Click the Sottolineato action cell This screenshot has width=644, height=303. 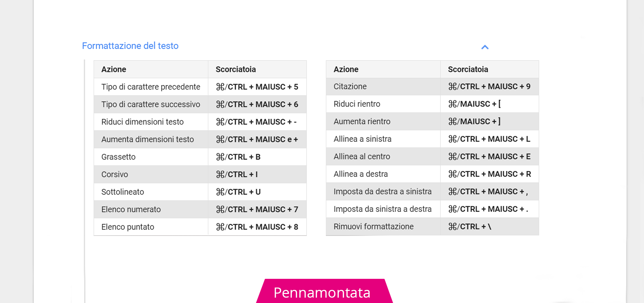[123, 192]
